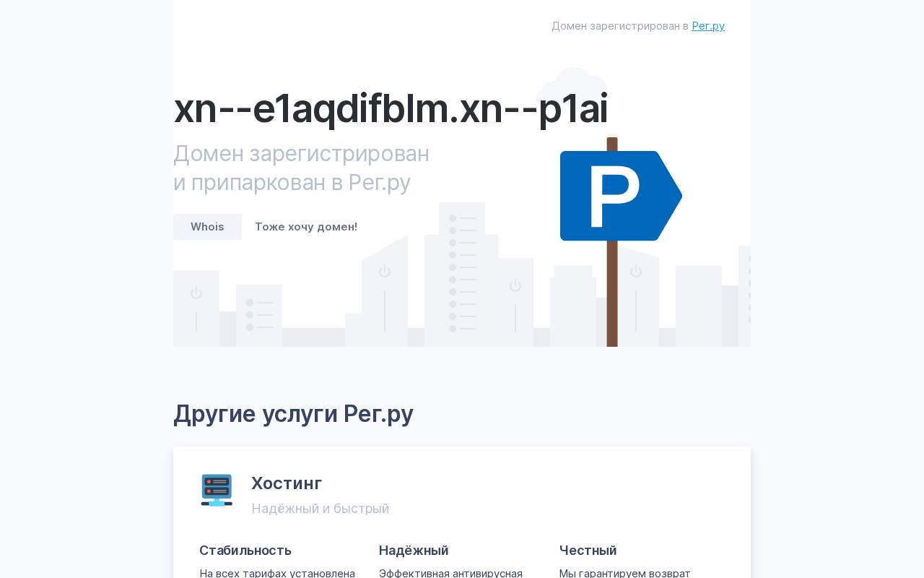924x578 pixels.
Task: Click the Другие услуги Рег.ру heading
Action: tap(293, 414)
